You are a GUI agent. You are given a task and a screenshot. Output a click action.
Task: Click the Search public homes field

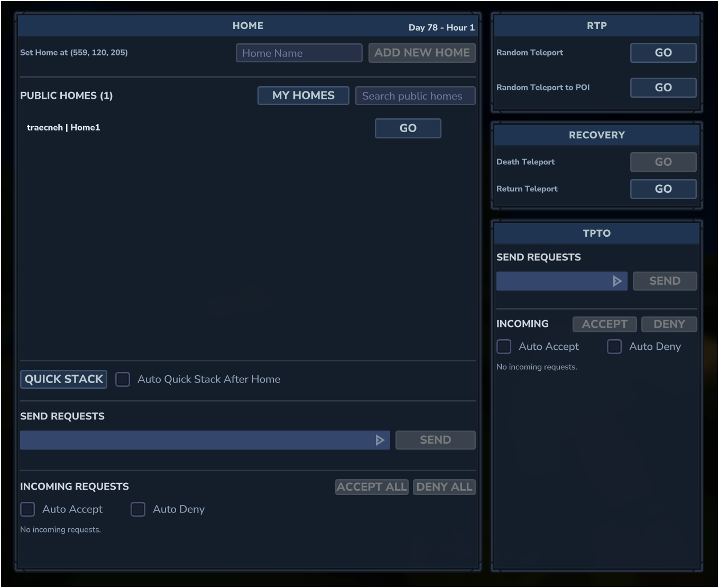pos(415,96)
